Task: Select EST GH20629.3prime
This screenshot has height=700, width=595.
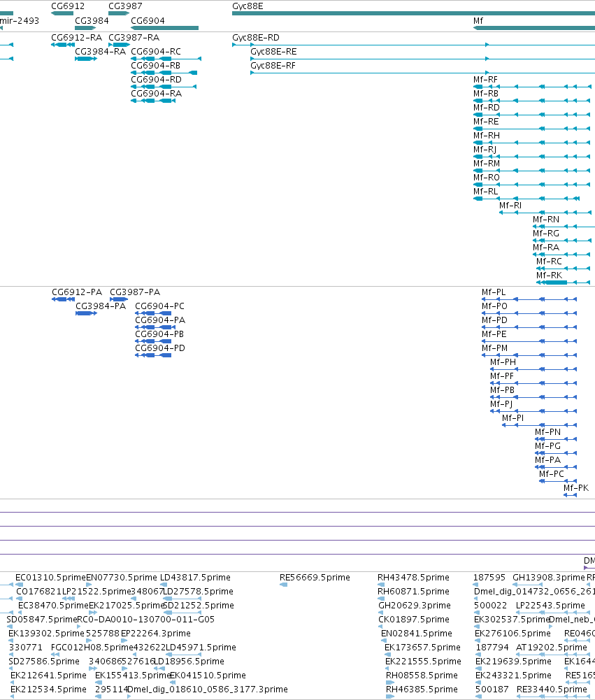Action: click(415, 606)
